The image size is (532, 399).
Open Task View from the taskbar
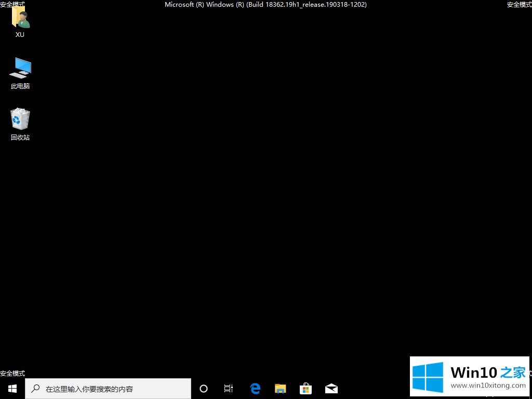229,389
